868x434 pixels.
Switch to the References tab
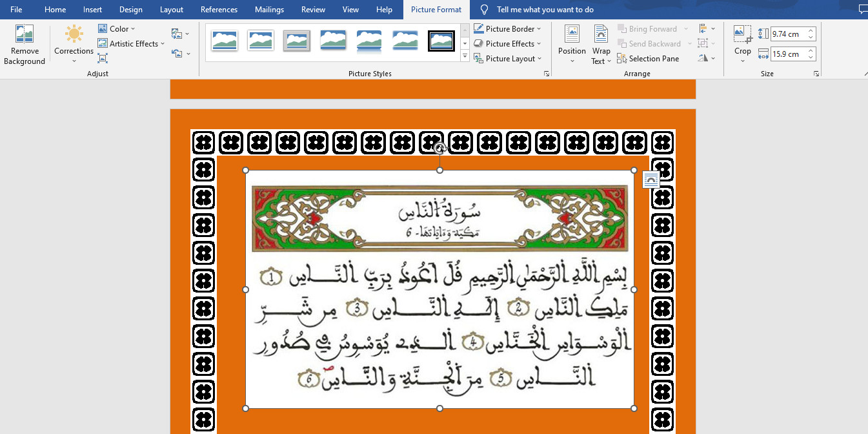point(219,10)
